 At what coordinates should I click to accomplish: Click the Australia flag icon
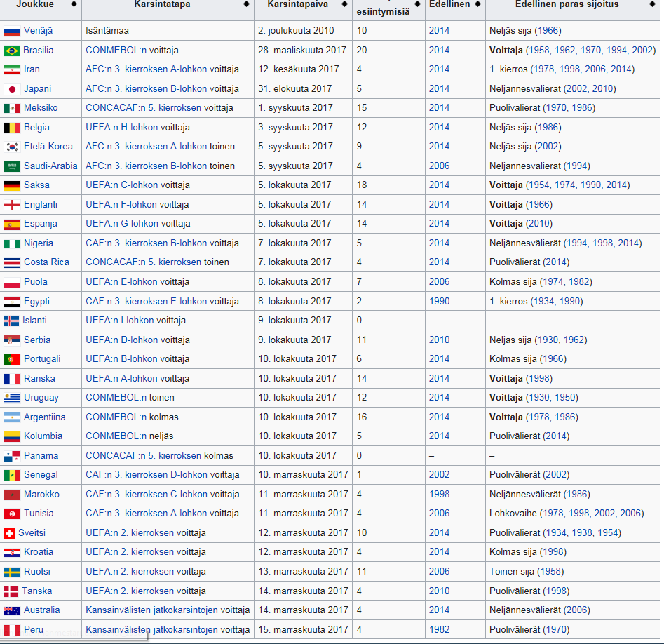[x=12, y=610]
